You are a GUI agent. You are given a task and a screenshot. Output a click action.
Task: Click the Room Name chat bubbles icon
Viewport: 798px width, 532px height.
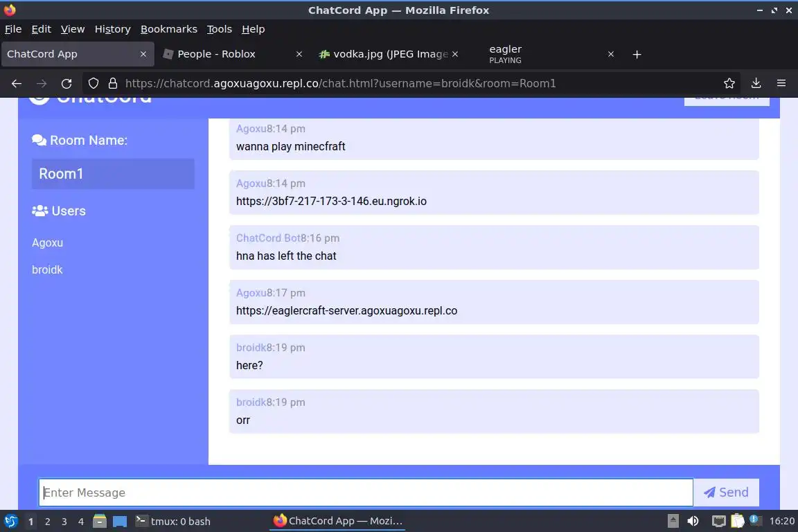[x=39, y=140]
